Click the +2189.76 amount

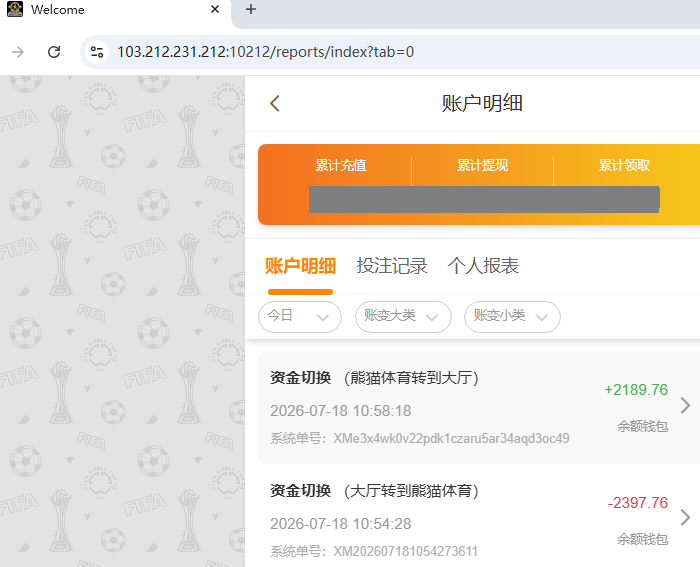(x=636, y=390)
